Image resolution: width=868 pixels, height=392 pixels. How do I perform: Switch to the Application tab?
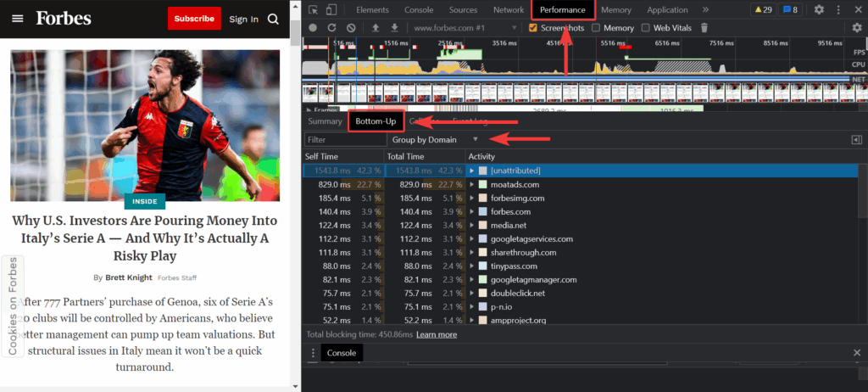(x=668, y=9)
